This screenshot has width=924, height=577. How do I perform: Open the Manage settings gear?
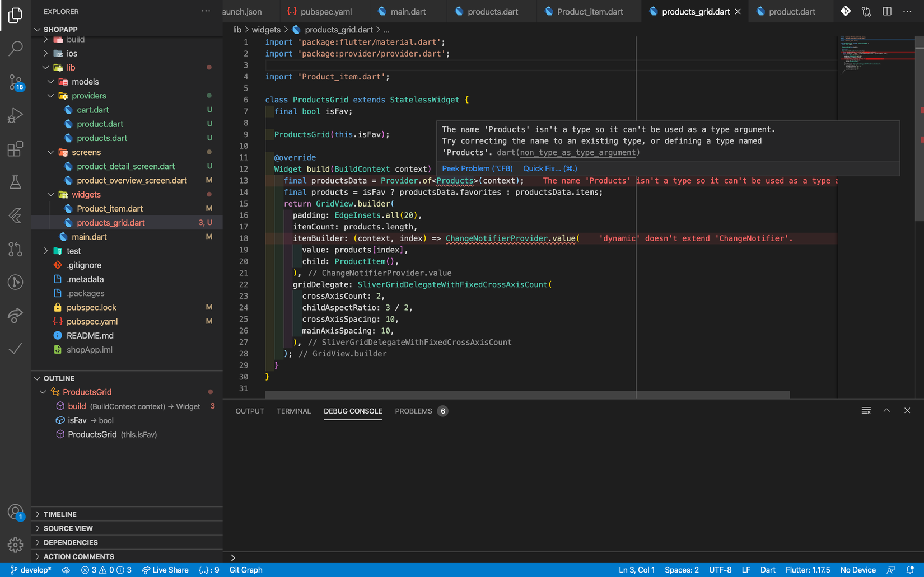click(x=16, y=544)
